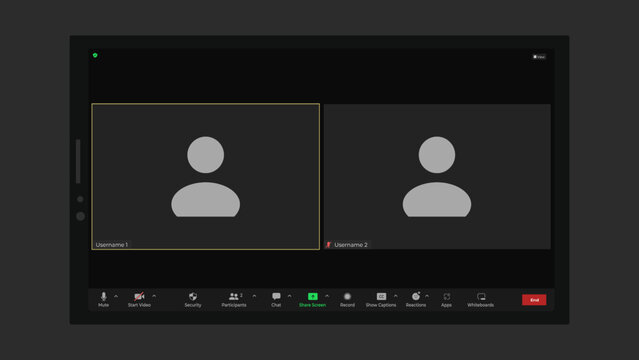The image size is (639, 360).
Task: Open the Chat panel
Action: [276, 299]
